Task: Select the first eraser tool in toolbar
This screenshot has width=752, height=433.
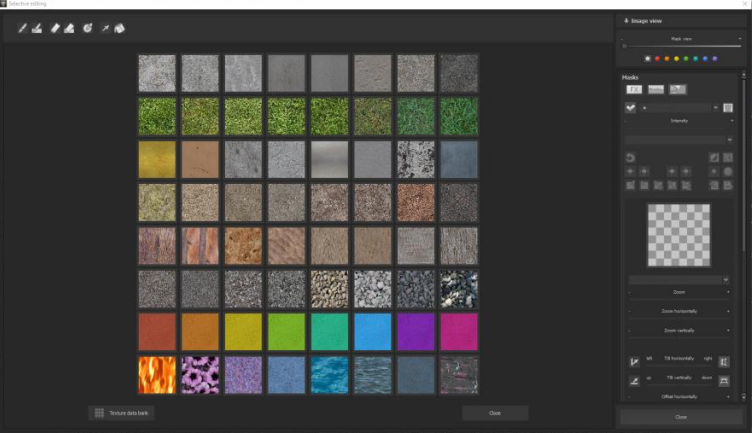Action: tap(55, 28)
